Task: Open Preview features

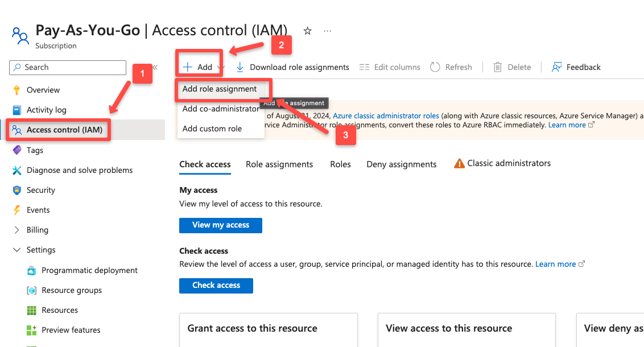Action: point(71,329)
